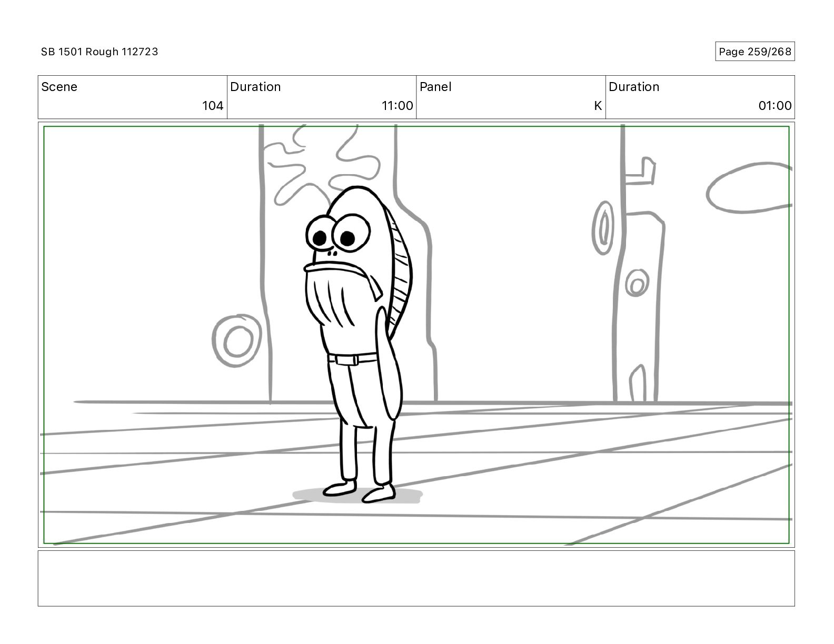Select the scene number '104'
Image resolution: width=834 pixels, height=644 pixels.
213,106
